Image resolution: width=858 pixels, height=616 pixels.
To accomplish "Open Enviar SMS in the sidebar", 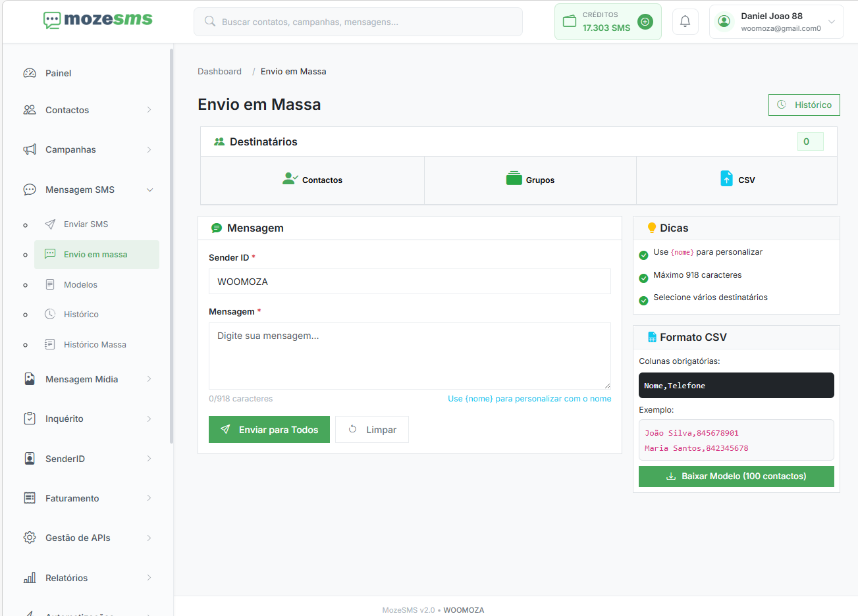I will pyautogui.click(x=86, y=224).
